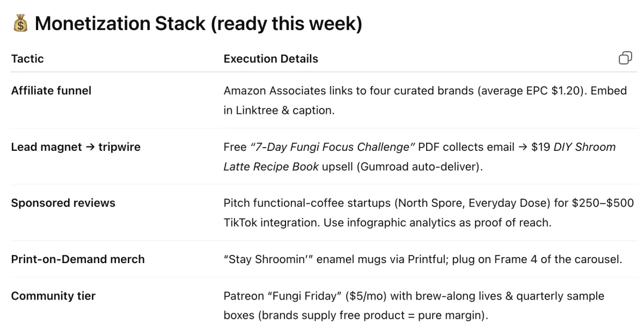
Task: Click the money bag emoji in heading
Action: [x=20, y=24]
